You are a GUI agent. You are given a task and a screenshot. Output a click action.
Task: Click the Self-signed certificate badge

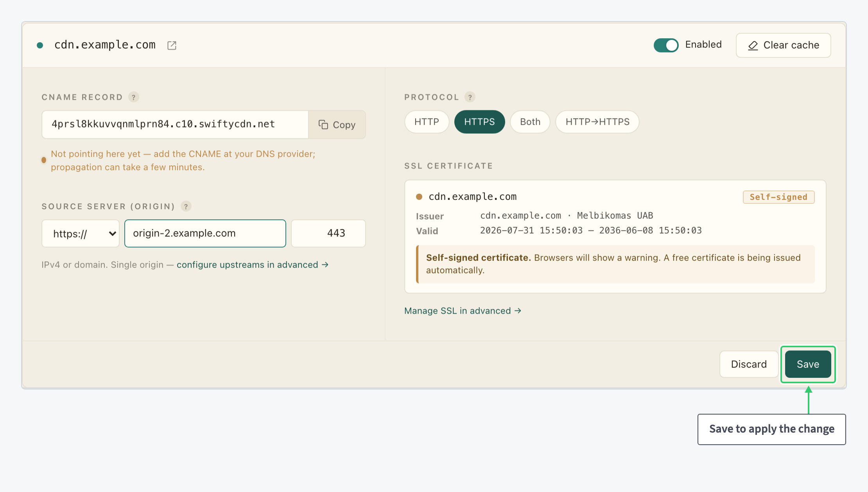(x=778, y=197)
